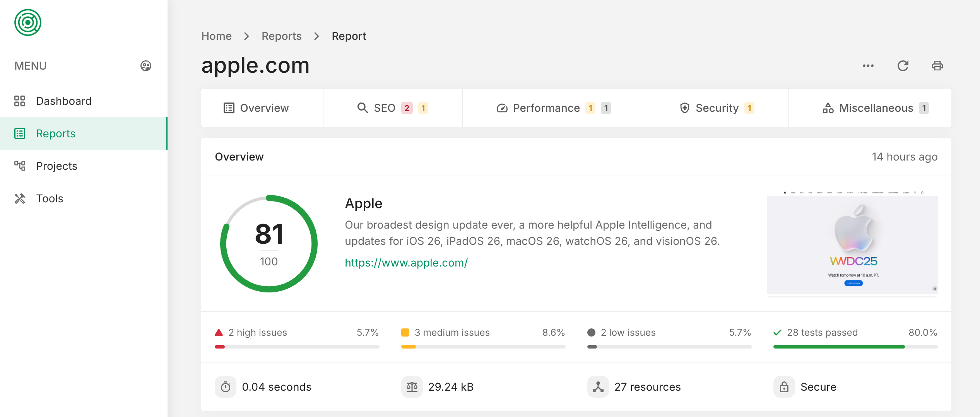Image resolution: width=980 pixels, height=417 pixels.
Task: Click the Dashboard grid icon
Action: pyautogui.click(x=20, y=101)
